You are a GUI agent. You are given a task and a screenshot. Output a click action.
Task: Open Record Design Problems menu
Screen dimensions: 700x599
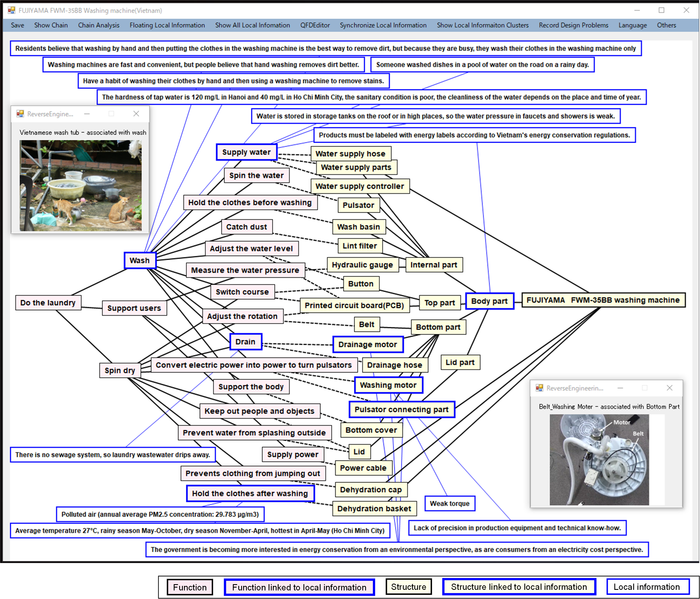click(x=573, y=25)
